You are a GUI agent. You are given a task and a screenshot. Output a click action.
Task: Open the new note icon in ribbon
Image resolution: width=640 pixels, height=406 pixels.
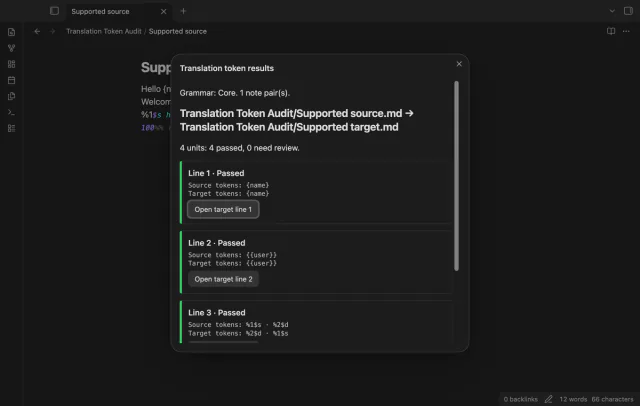coord(11,32)
